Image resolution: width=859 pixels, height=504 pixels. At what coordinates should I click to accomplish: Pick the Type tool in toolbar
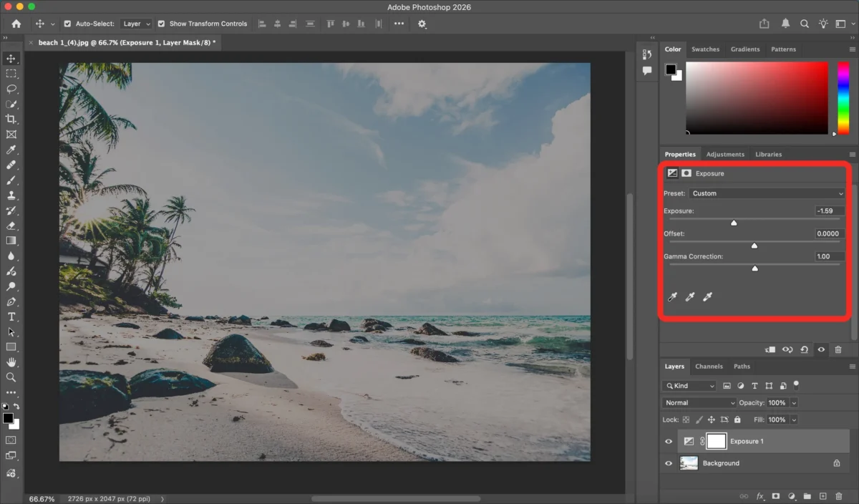pyautogui.click(x=11, y=316)
